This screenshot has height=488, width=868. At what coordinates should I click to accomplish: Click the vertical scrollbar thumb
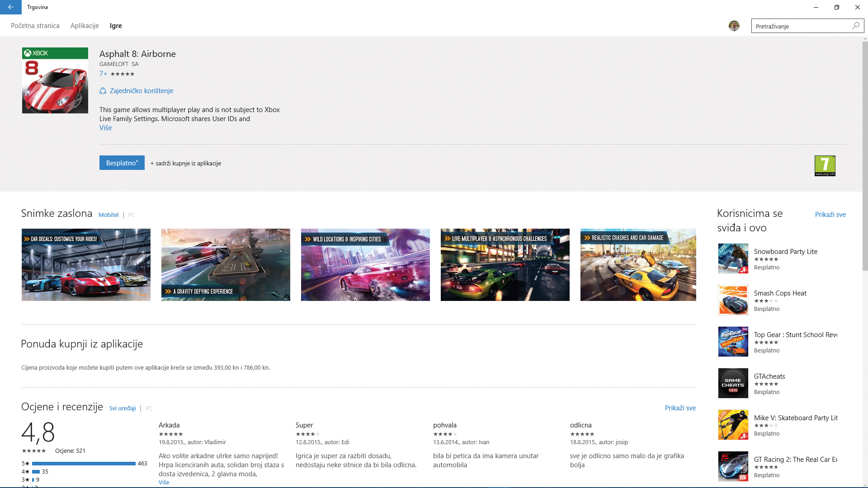[865, 156]
